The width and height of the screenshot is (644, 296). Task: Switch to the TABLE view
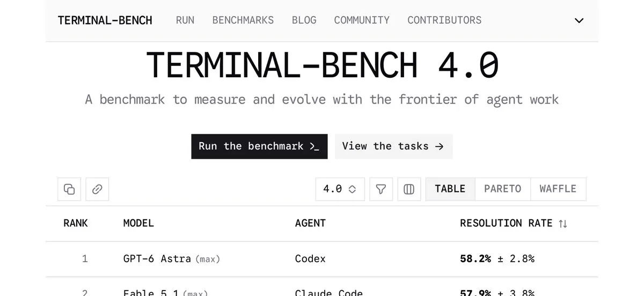click(450, 189)
